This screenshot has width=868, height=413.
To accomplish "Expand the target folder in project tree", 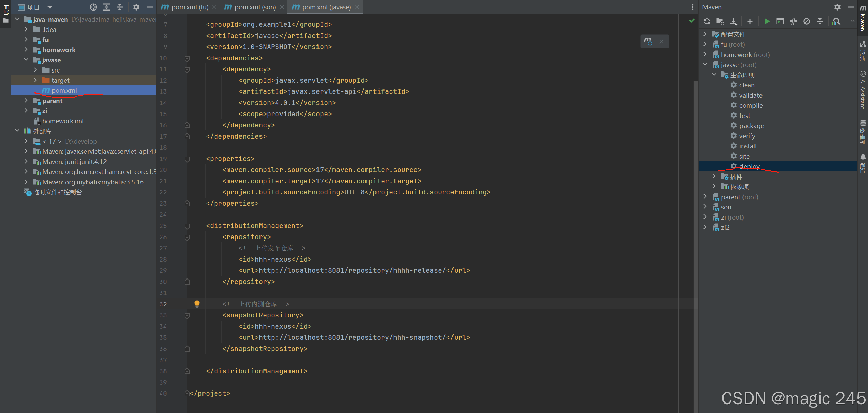I will 35,80.
